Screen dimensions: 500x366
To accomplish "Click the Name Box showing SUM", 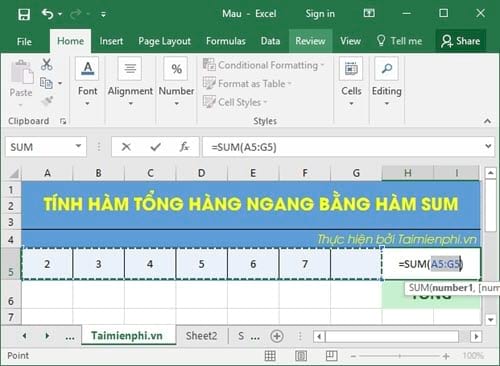I will coord(40,147).
